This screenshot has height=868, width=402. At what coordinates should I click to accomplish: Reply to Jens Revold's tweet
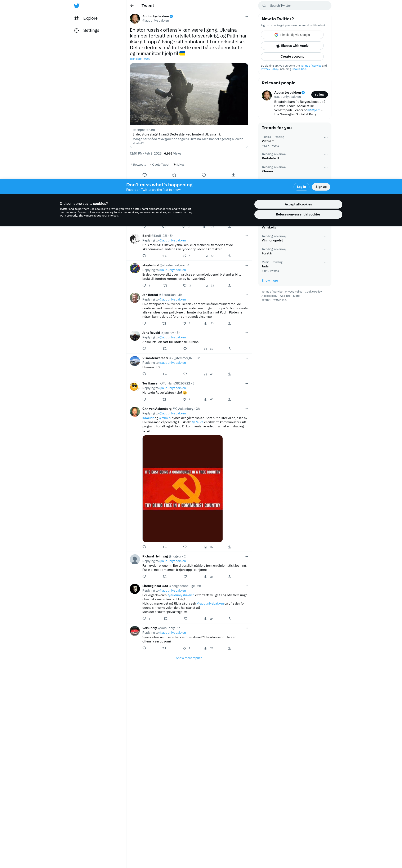[144, 349]
